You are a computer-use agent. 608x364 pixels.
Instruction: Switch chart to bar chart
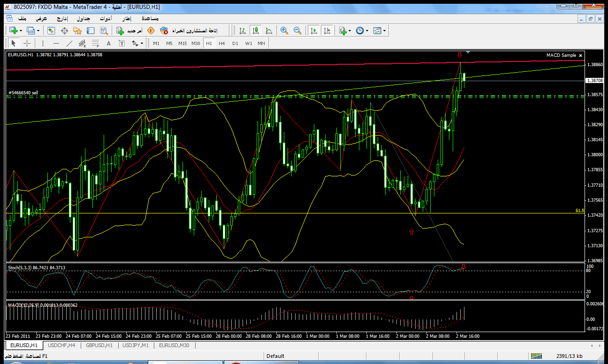coord(243,30)
